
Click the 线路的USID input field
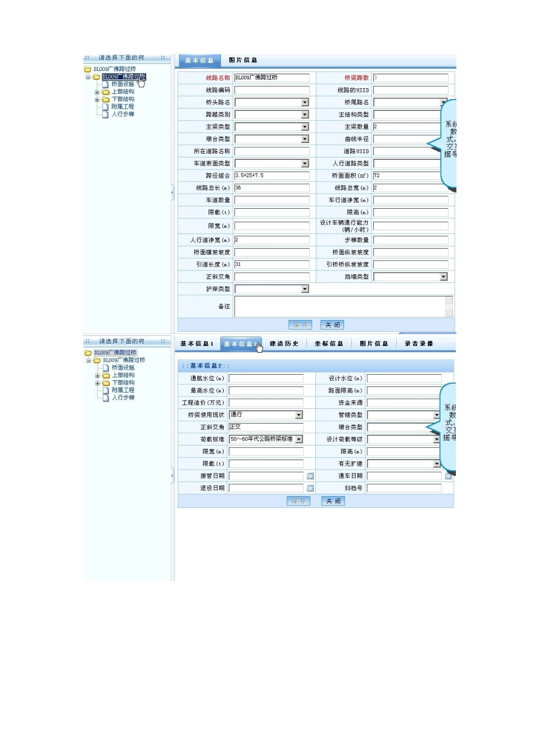pyautogui.click(x=411, y=91)
